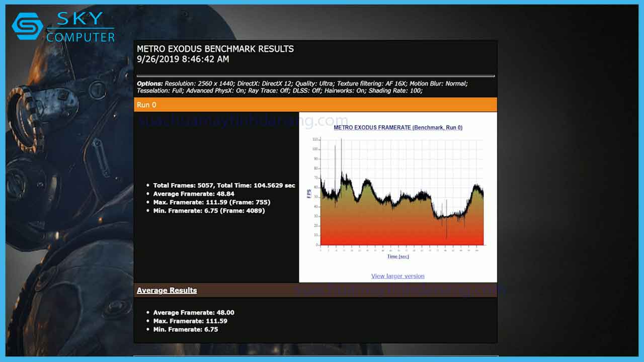Click 'Average Framerate: 48.00' in Average Results
The image size is (644, 362).
[x=194, y=312]
